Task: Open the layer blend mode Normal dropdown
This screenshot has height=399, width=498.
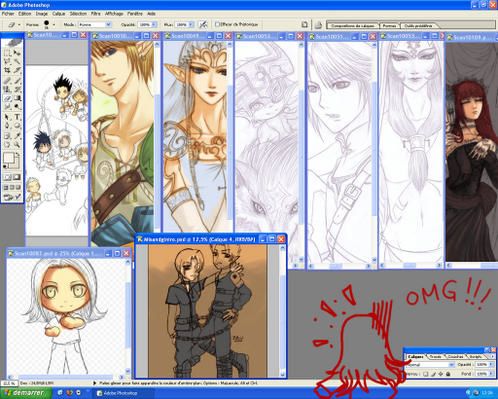Action: pos(431,365)
